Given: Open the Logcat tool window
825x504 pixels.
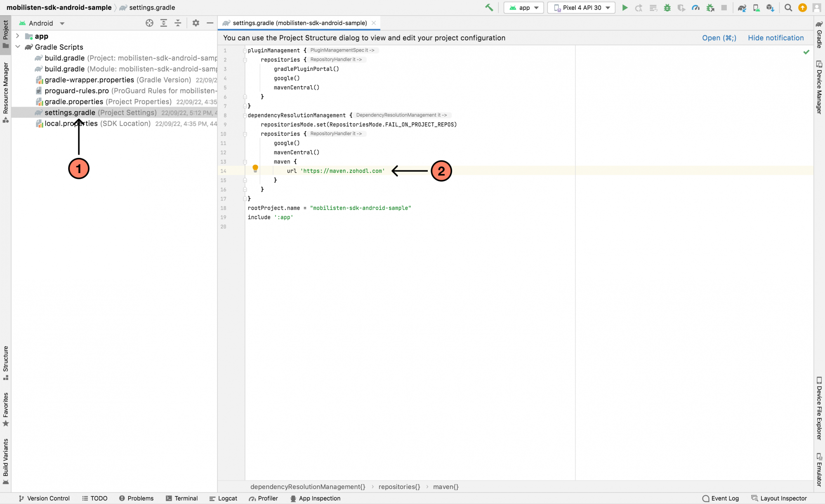Looking at the screenshot, I should (x=223, y=498).
